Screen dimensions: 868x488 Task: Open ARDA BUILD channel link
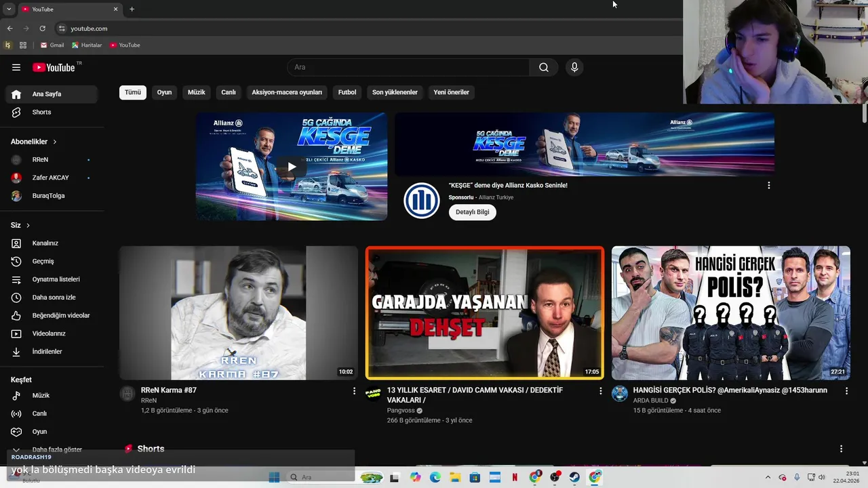(x=651, y=401)
